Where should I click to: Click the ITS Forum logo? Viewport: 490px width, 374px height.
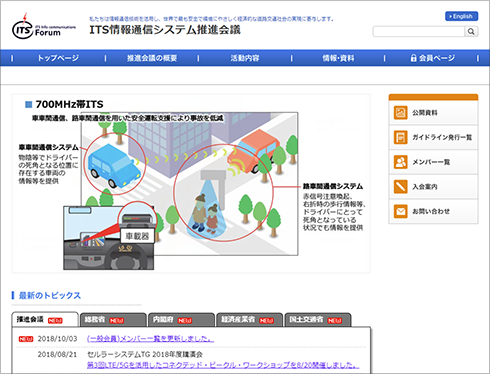(x=44, y=27)
